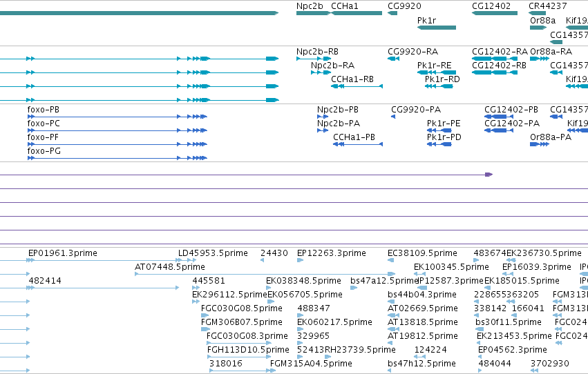Open the EST labeled 24430
Screen dimensions: 588x374
[274, 253]
